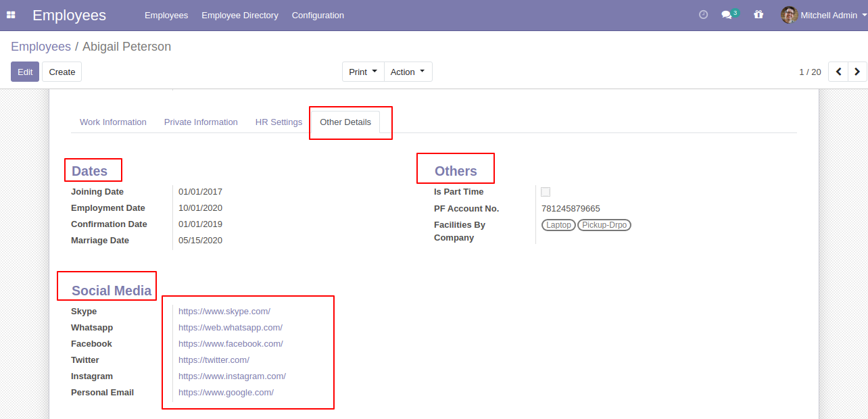868x419 pixels.
Task: Toggle the Is Part Time checkbox
Action: (546, 192)
